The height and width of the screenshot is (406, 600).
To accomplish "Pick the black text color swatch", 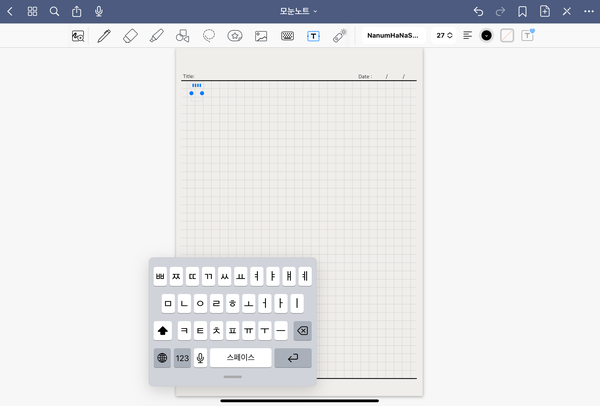I will (486, 35).
